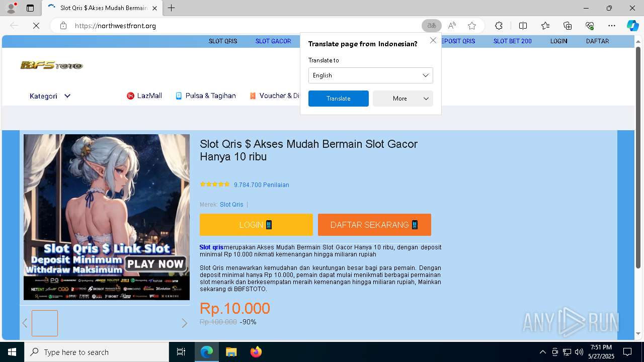Click the yellow LOGIN button
Screen dimensions: 644x362
(x=256, y=225)
